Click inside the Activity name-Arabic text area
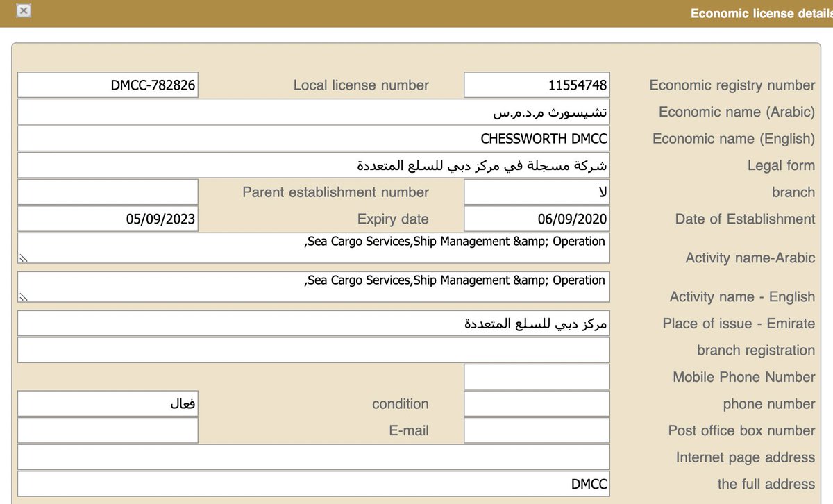The image size is (833, 504). point(314,248)
